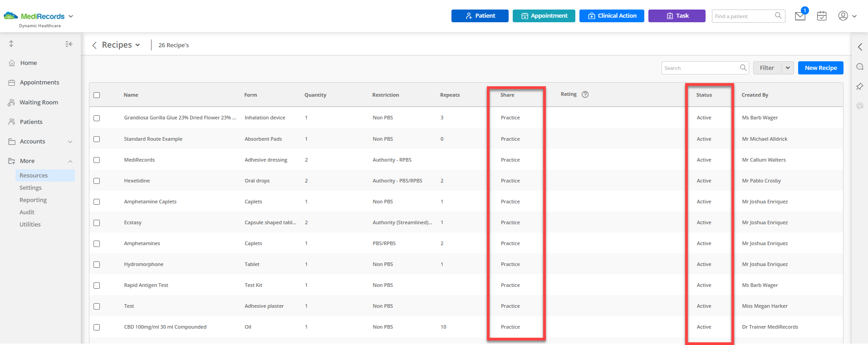This screenshot has width=868, height=345.
Task: Open the chat bubble icon in right panel
Action: [x=860, y=67]
